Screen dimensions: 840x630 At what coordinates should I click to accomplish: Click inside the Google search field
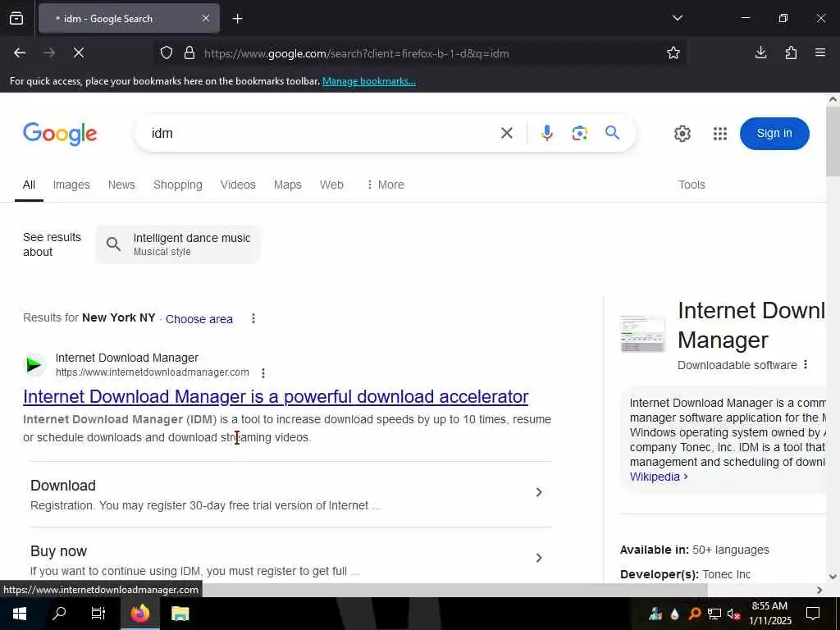pos(322,134)
